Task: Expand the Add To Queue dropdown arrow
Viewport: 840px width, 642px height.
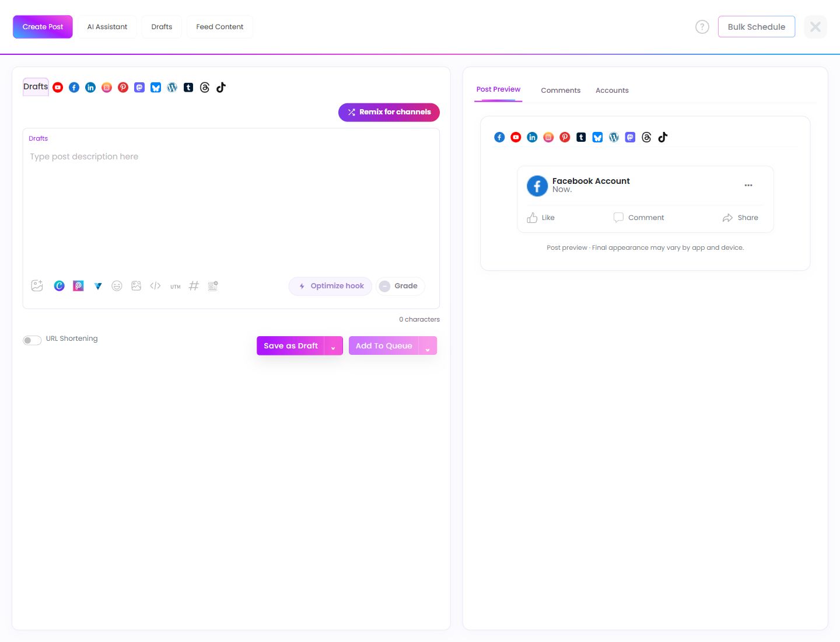Action: coord(428,346)
